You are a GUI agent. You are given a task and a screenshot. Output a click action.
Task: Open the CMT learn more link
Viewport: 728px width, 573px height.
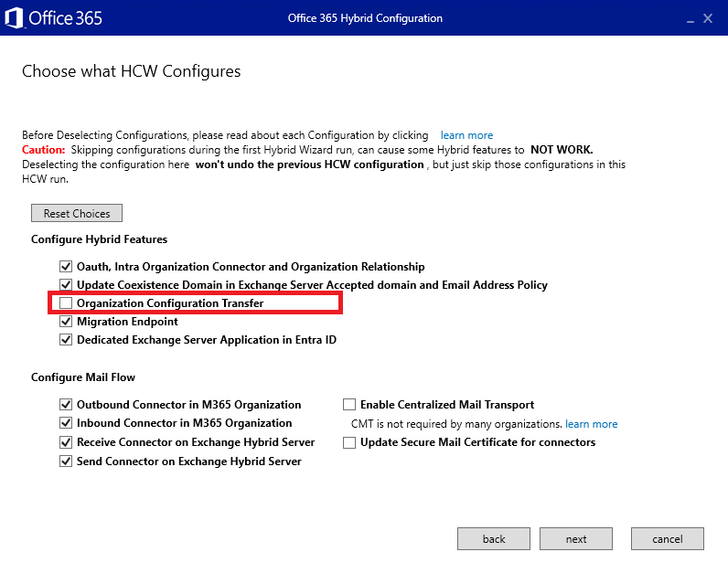[591, 424]
